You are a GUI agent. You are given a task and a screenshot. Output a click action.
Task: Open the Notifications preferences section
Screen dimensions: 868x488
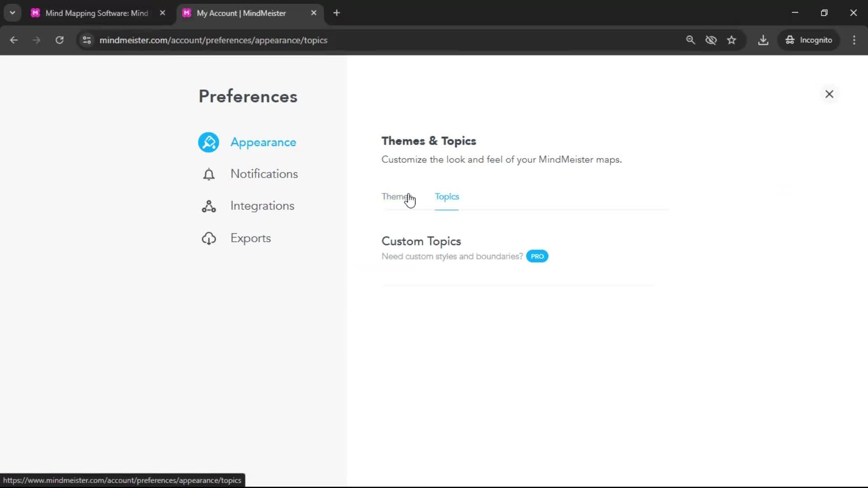[x=264, y=174]
